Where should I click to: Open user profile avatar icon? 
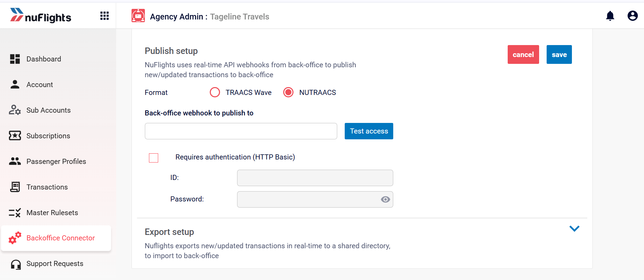pyautogui.click(x=633, y=16)
